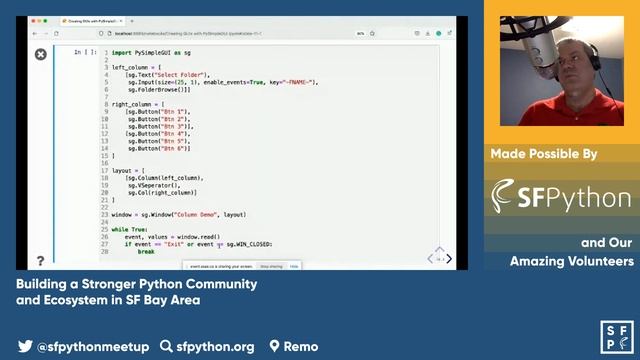The width and height of the screenshot is (640, 360).
Task: Click the 'break' statement on line 28
Action: [146, 251]
